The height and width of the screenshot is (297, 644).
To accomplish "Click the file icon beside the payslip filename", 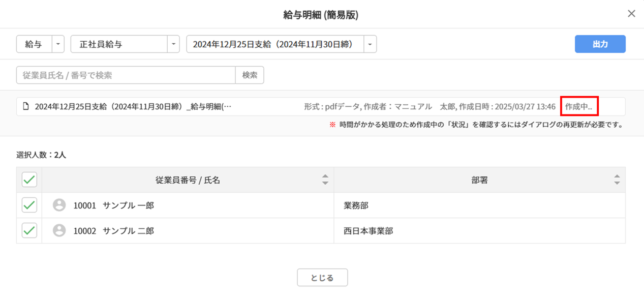I will click(x=26, y=107).
